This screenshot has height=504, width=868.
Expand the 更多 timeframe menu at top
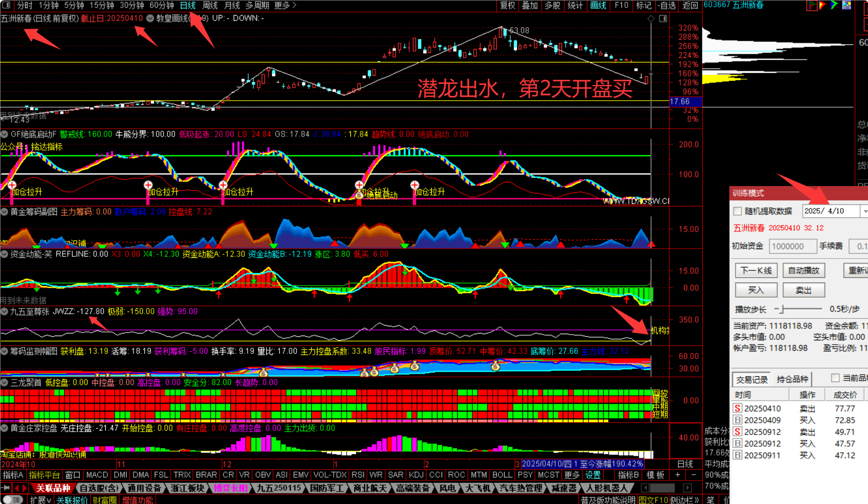(x=285, y=5)
